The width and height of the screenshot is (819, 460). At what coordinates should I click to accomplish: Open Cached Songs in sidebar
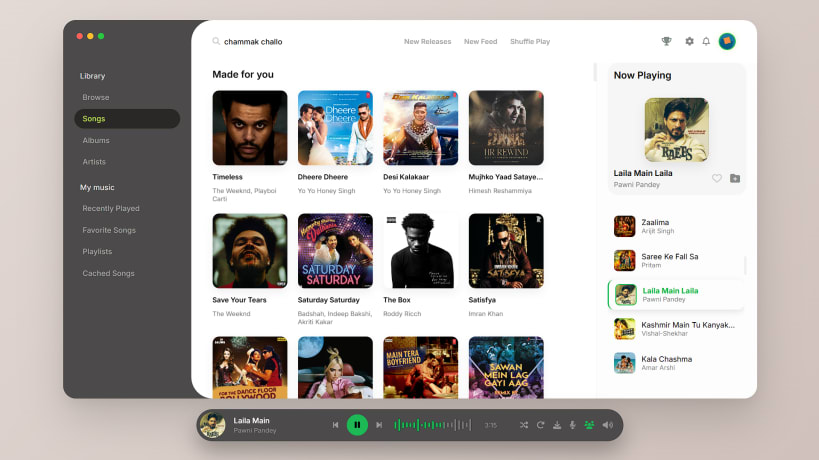108,274
